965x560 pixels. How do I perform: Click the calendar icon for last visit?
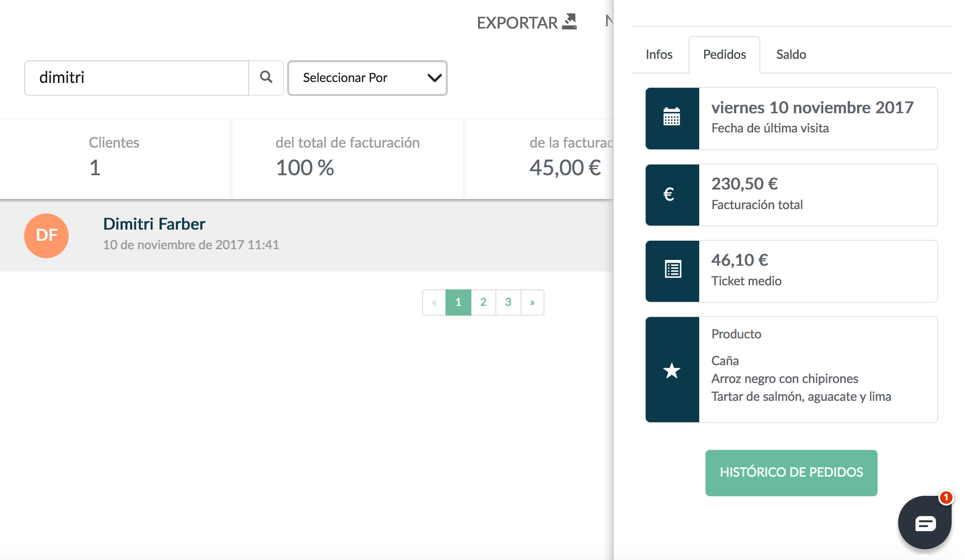pyautogui.click(x=672, y=117)
